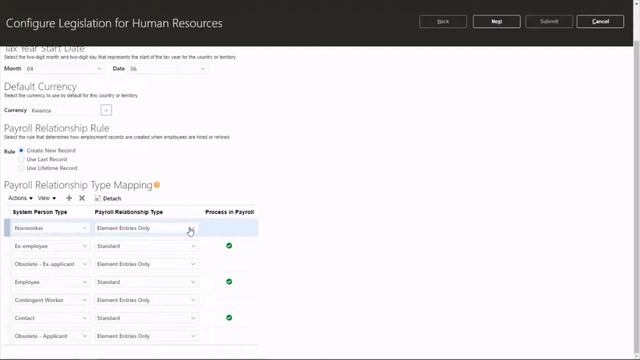Open help icon next to Payroll Relationship Type Mapping

point(157,185)
